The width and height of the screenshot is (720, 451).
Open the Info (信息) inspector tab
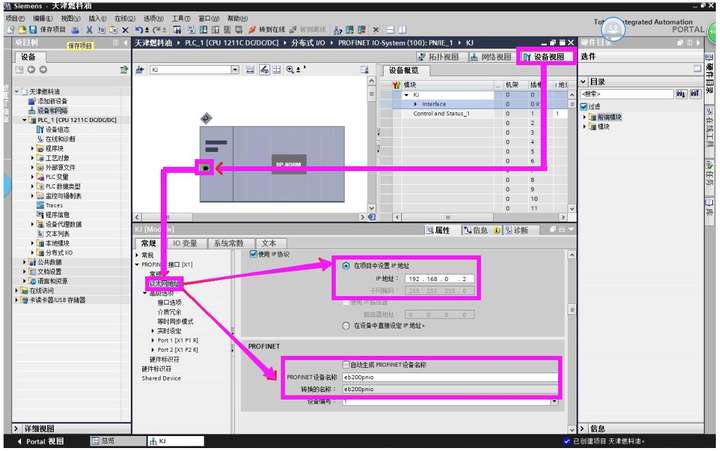click(480, 230)
